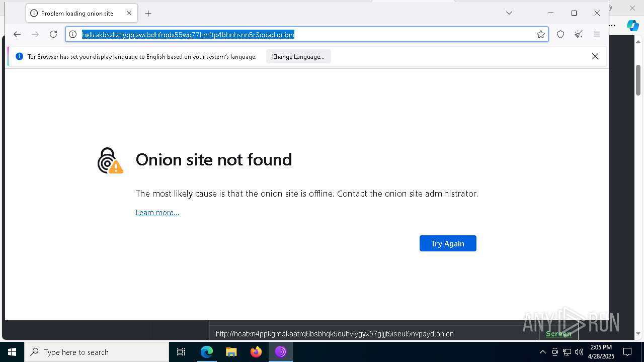Open the clock showing 2:05 PM
The image size is (644, 362).
tap(601, 352)
